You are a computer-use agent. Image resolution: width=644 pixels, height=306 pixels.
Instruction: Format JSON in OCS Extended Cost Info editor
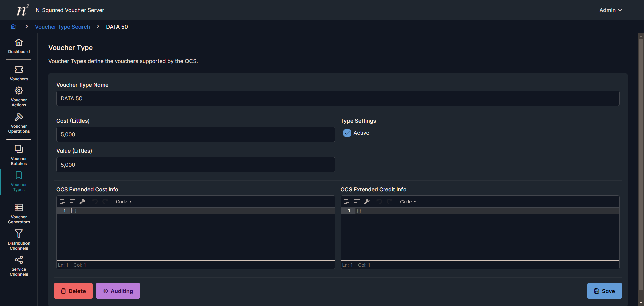click(x=62, y=202)
